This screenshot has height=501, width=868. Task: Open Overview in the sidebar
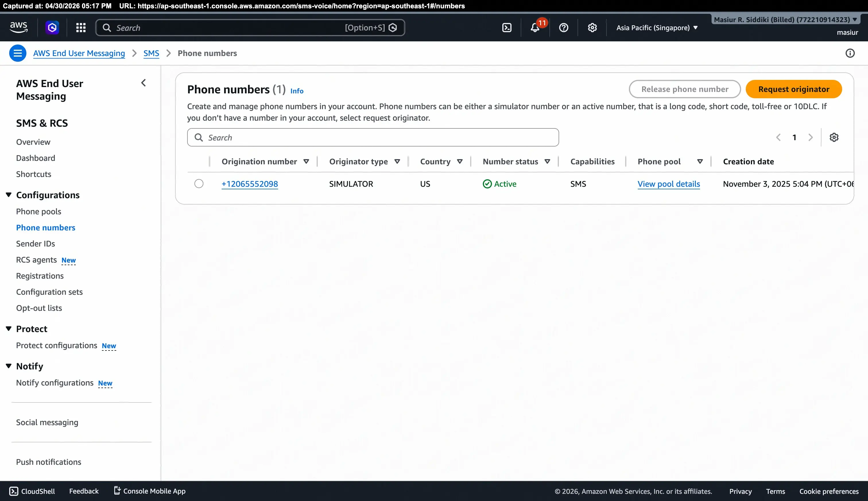click(x=33, y=142)
